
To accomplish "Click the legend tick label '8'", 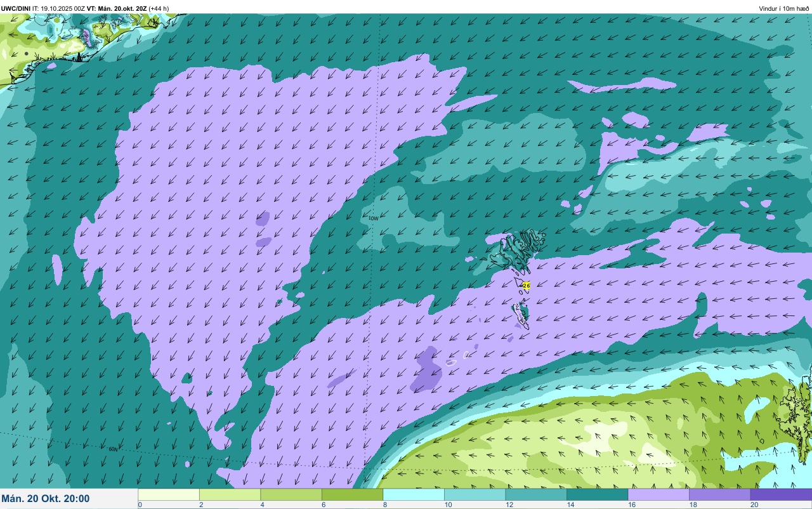I will [x=385, y=505].
